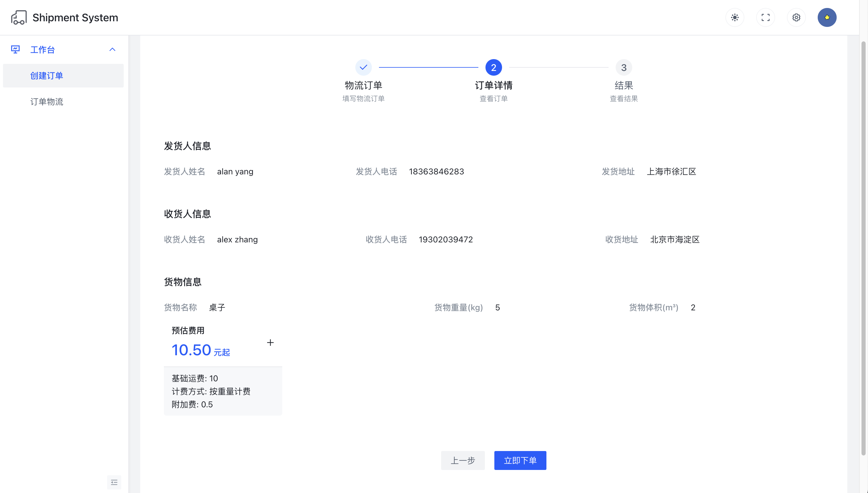Select 创建订单 in the sidebar

[47, 75]
